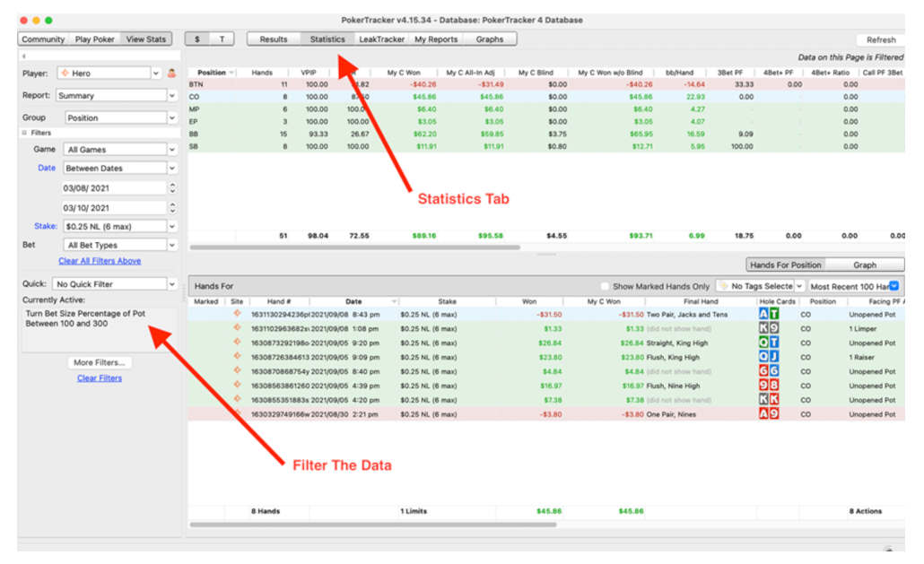This screenshot has width=924, height=564.
Task: Click the Refresh button
Action: (x=880, y=40)
